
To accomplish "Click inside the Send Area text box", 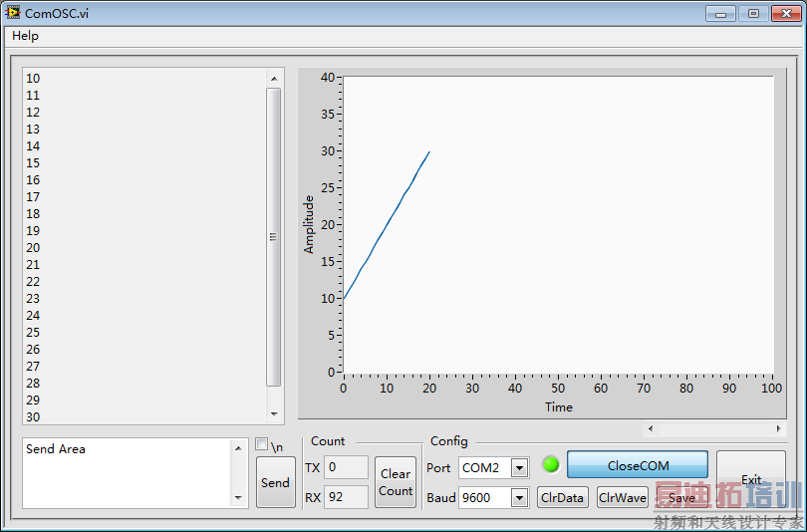I will pyautogui.click(x=127, y=473).
